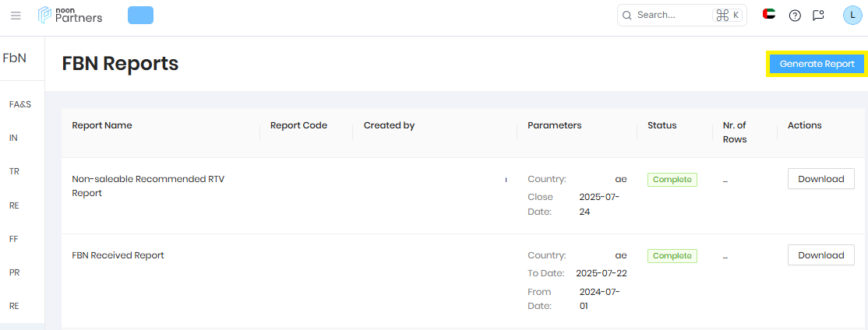Open the RE item below TR

click(14, 205)
